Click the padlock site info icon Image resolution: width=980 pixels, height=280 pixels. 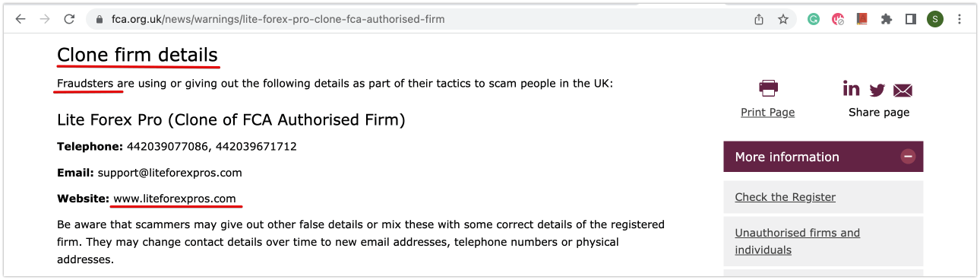pos(99,19)
